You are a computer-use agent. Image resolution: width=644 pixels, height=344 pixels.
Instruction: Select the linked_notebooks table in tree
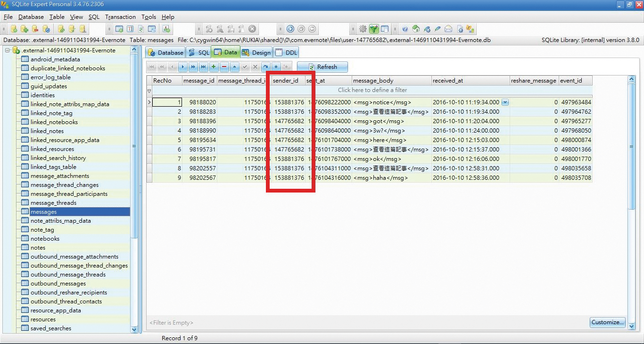point(54,122)
